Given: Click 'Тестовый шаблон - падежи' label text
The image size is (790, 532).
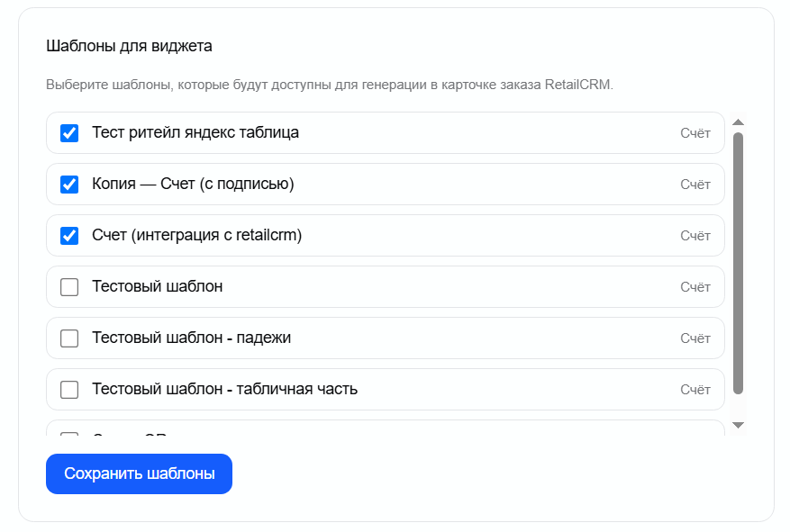Looking at the screenshot, I should (x=192, y=338).
